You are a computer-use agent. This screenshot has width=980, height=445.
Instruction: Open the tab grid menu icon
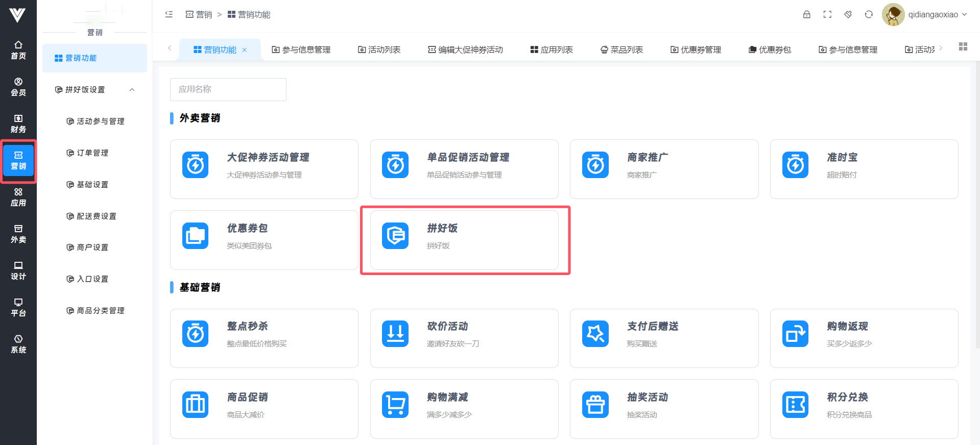pos(963,46)
